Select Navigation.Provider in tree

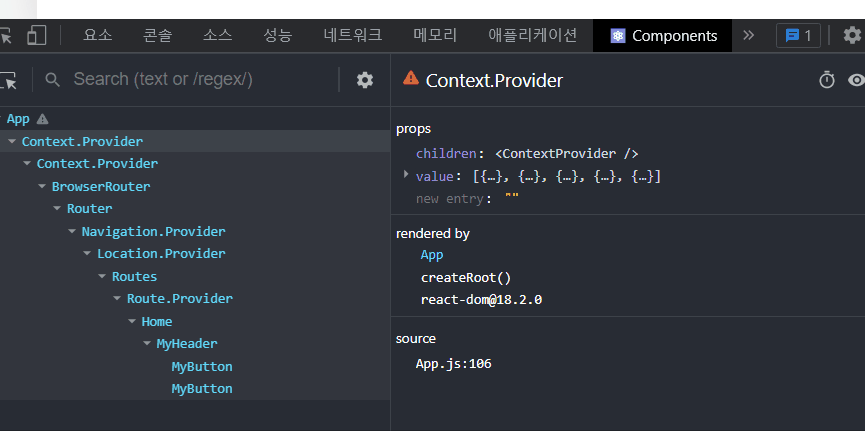[153, 231]
